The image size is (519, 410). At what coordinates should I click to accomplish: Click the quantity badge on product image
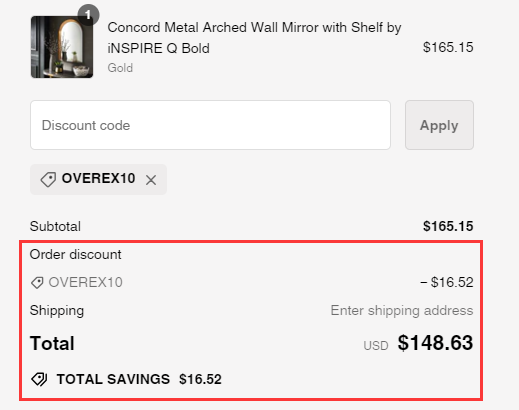point(88,14)
